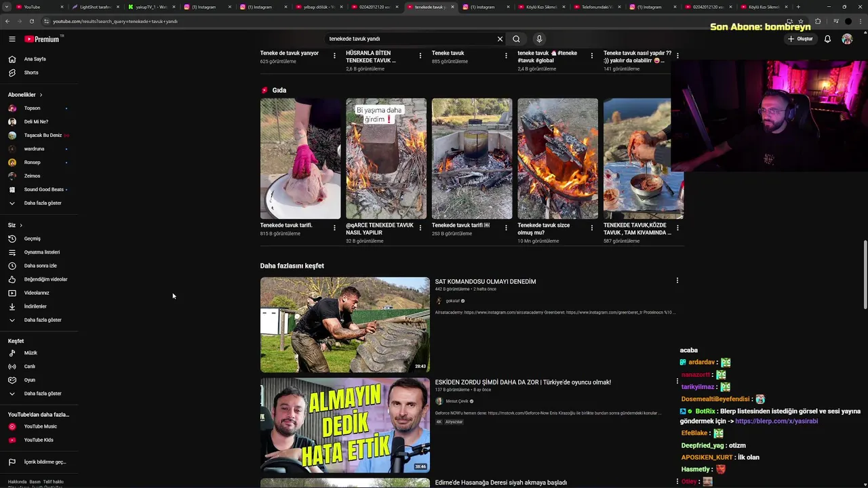The image size is (868, 488).
Task: Start voice search with microphone icon
Action: (539, 39)
